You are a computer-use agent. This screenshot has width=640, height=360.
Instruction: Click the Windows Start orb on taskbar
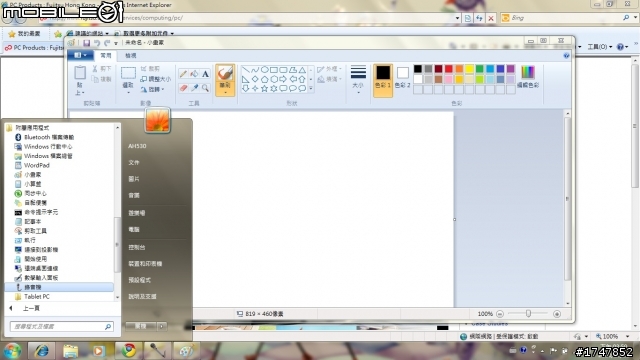(12, 350)
